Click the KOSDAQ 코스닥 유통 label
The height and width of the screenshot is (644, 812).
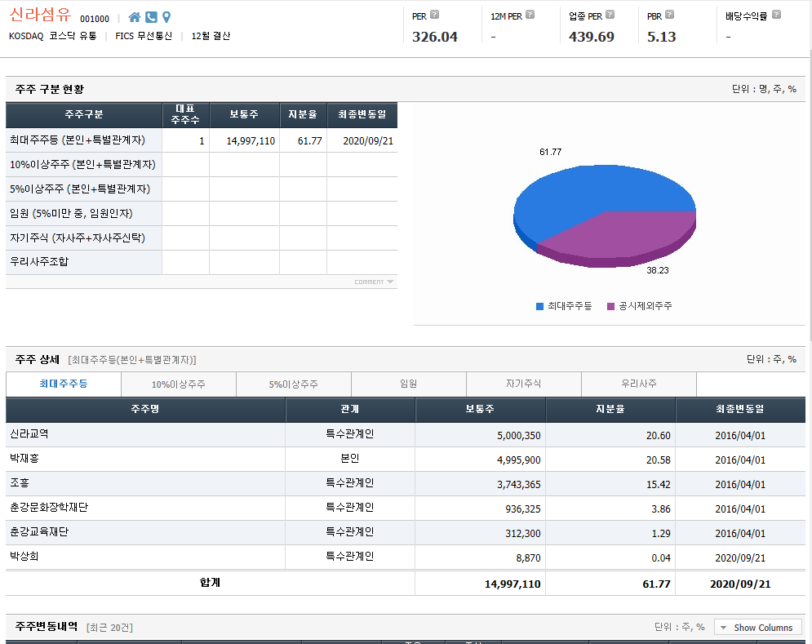tap(53, 36)
